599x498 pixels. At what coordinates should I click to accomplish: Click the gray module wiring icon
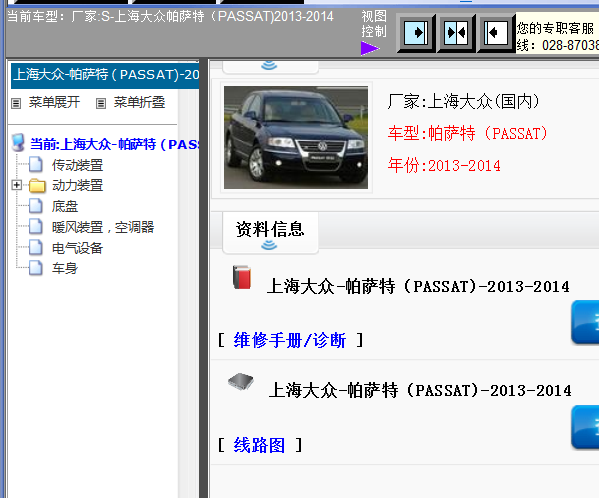[x=241, y=382]
